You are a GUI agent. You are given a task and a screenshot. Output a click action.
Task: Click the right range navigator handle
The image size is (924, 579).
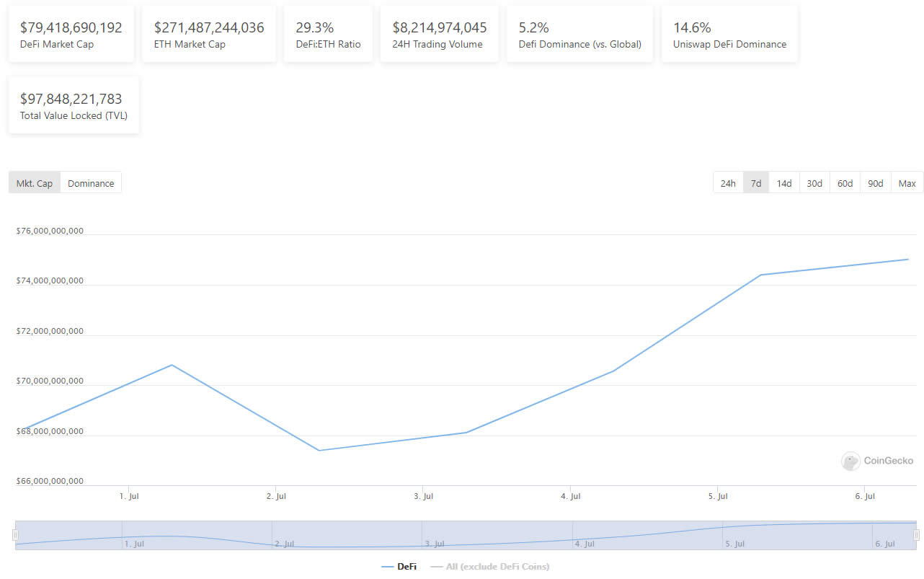917,535
